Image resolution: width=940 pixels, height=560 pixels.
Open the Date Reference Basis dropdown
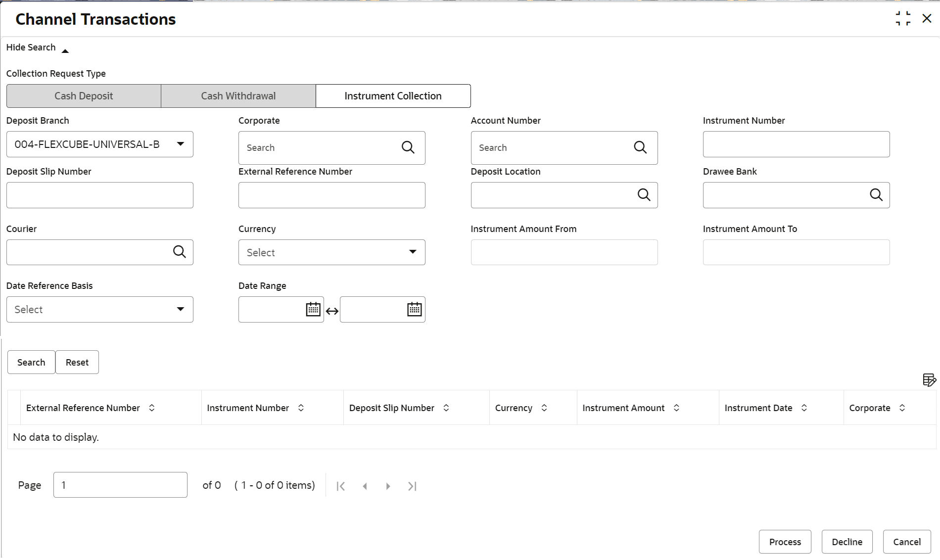click(181, 309)
